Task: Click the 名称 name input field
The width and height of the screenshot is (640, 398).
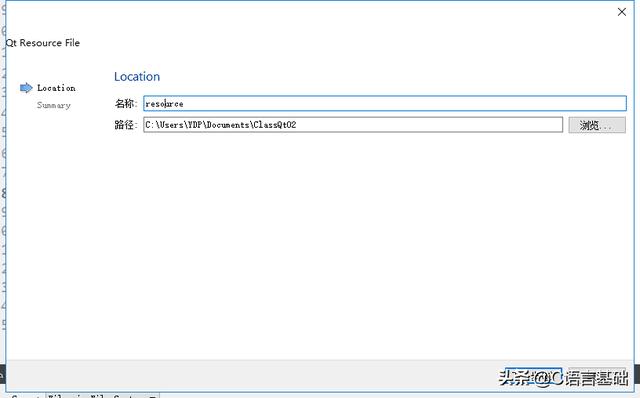Action: [385, 103]
